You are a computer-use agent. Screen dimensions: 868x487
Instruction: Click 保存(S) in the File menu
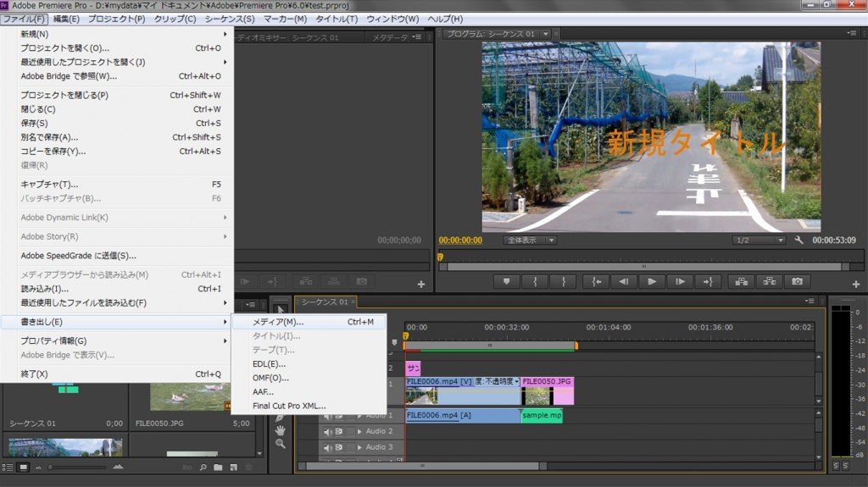pyautogui.click(x=116, y=123)
